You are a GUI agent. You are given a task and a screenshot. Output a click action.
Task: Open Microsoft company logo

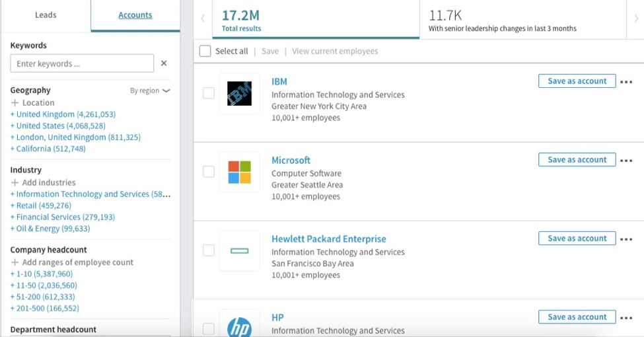coord(240,172)
